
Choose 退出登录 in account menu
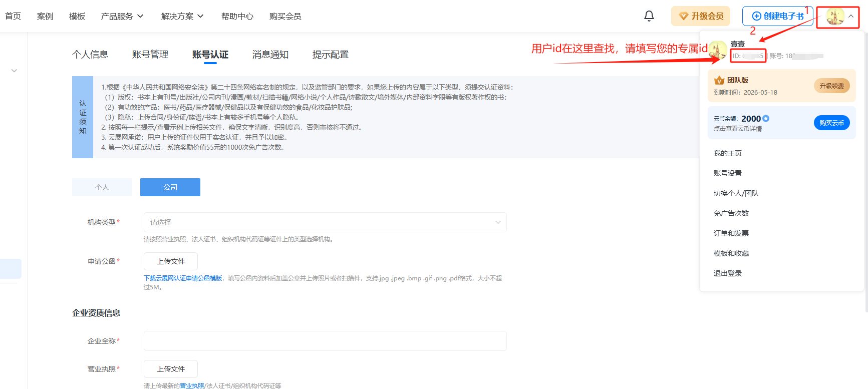pos(728,273)
